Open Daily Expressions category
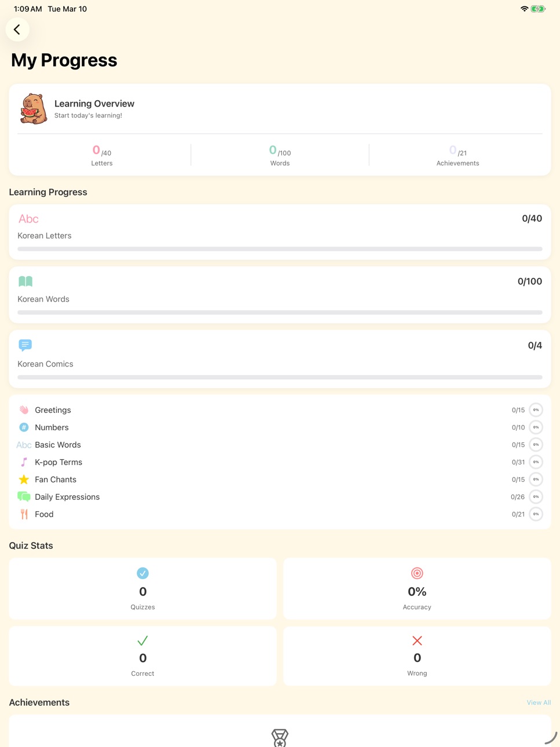560x747 pixels. coord(280,497)
